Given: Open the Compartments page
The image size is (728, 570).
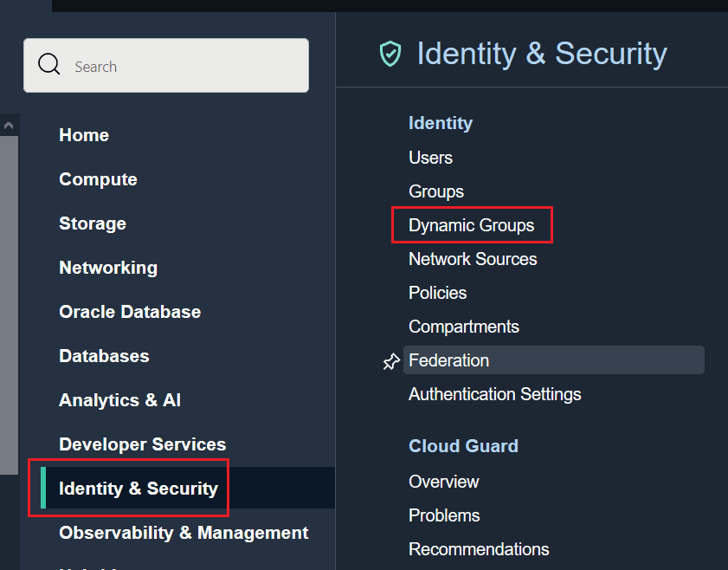Looking at the screenshot, I should tap(463, 327).
